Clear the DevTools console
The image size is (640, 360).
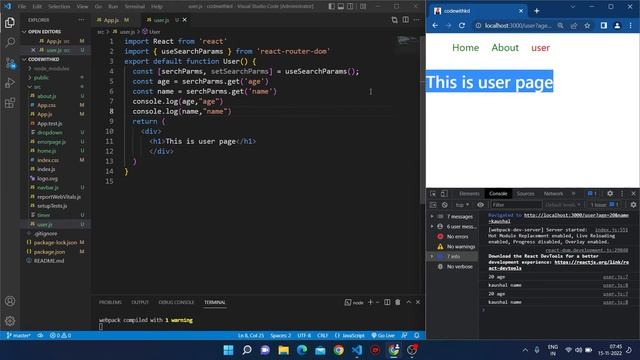445,205
